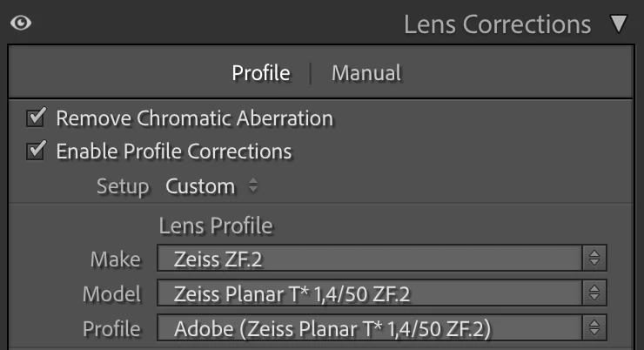Click the Make field stepper arrows

click(594, 259)
